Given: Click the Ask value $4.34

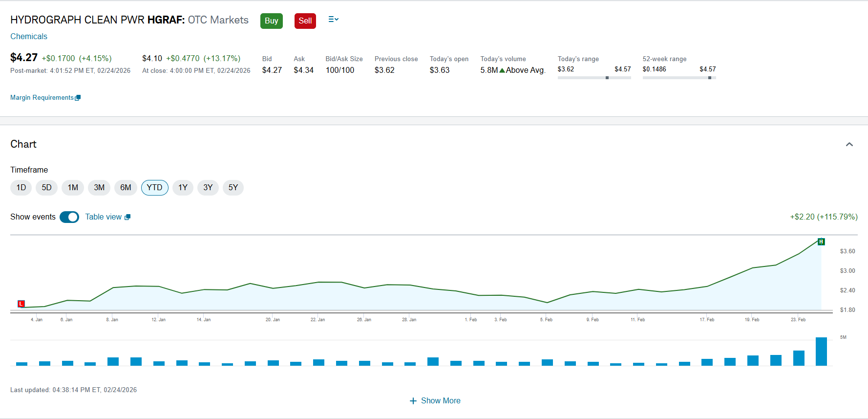Looking at the screenshot, I should (x=304, y=70).
